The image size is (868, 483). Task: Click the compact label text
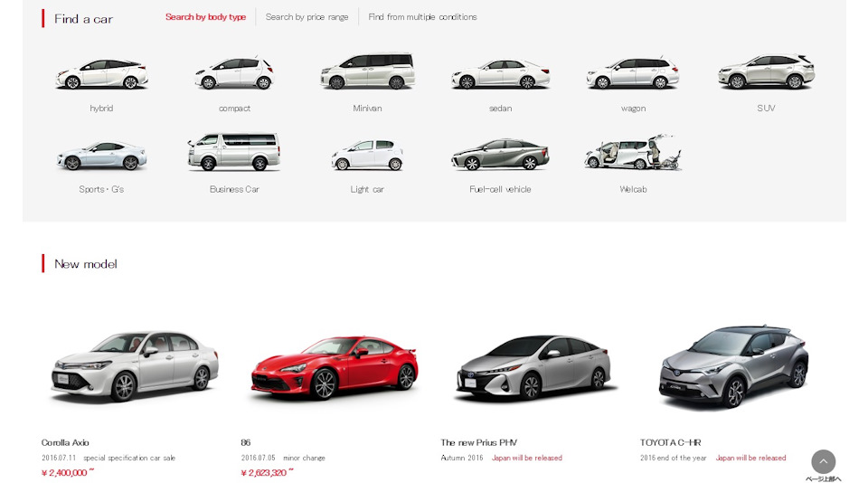(x=234, y=109)
